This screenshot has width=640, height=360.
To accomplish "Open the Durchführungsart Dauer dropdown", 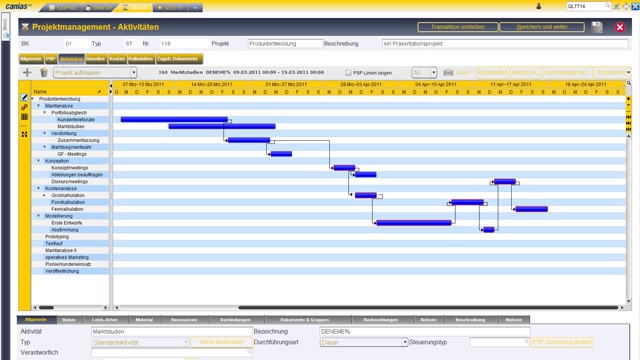I will [x=364, y=342].
